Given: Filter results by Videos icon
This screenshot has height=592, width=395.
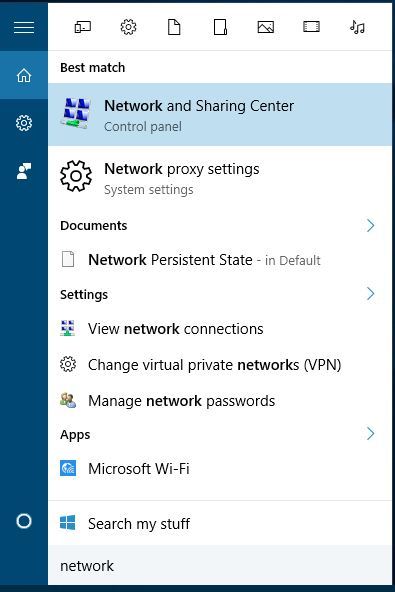Looking at the screenshot, I should click(x=312, y=26).
